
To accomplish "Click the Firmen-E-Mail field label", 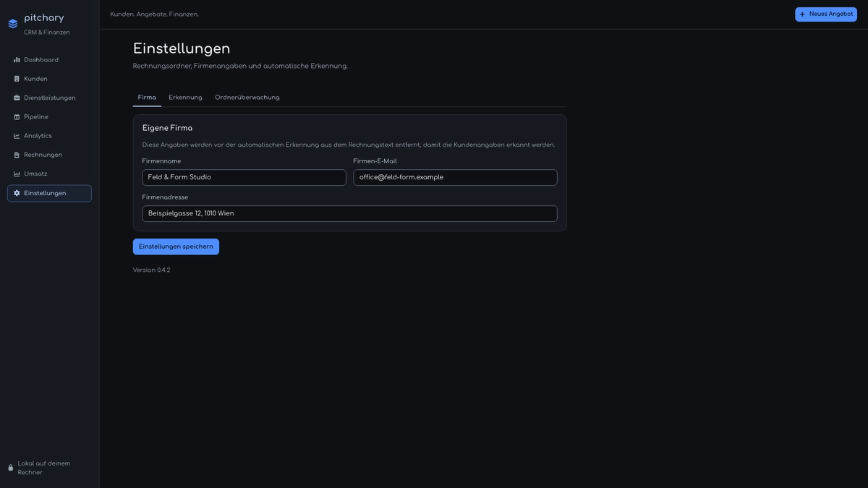I will tap(375, 161).
